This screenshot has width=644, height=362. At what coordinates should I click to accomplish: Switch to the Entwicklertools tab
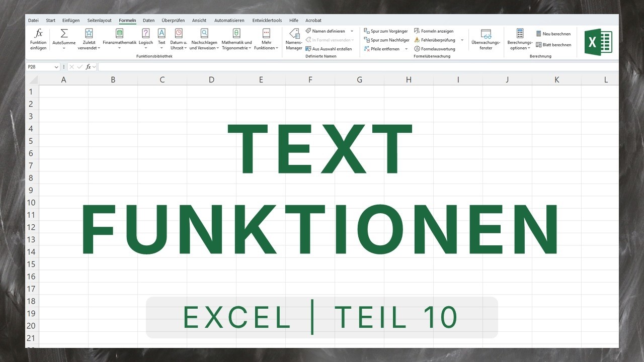[x=267, y=21]
